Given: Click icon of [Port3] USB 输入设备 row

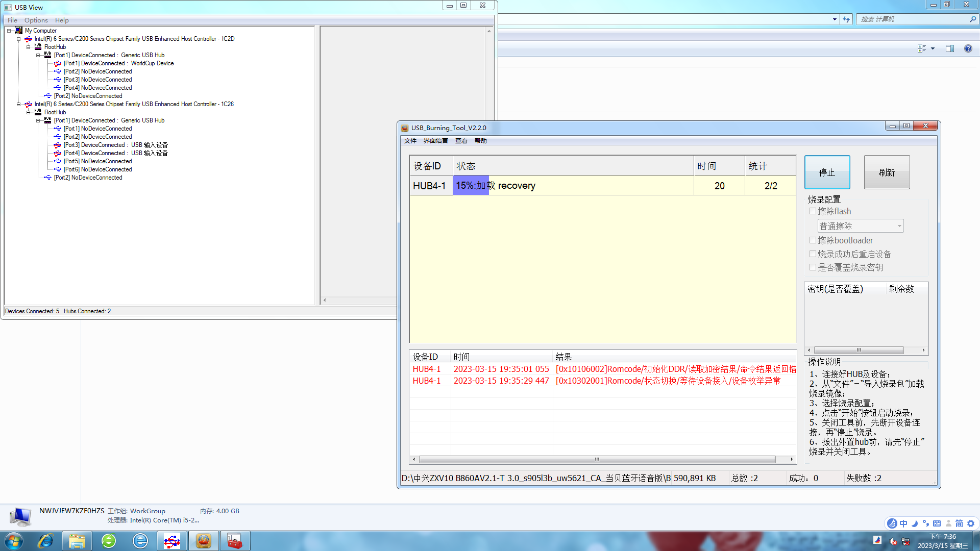Looking at the screenshot, I should (x=57, y=145).
